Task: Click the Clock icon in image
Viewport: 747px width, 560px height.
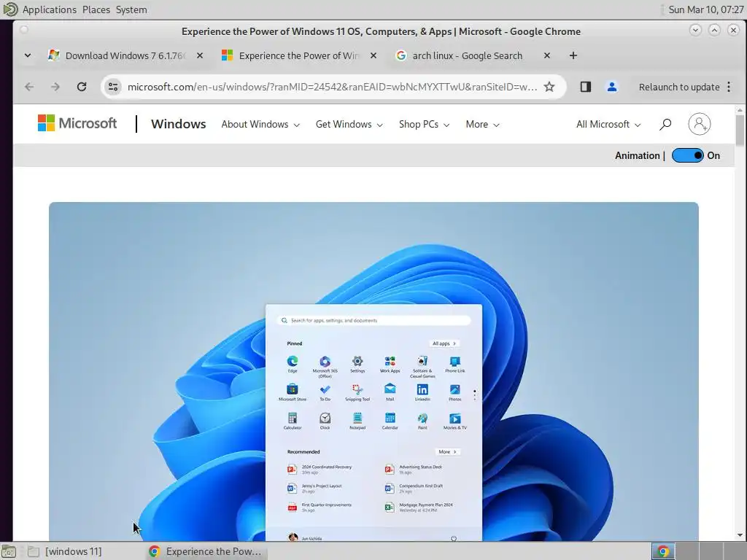Action: click(325, 418)
